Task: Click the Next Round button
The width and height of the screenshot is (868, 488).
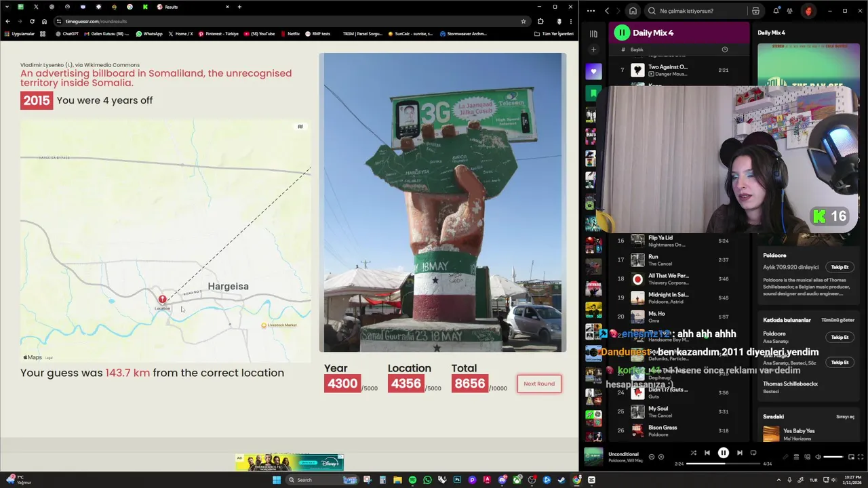Action: pos(539,384)
